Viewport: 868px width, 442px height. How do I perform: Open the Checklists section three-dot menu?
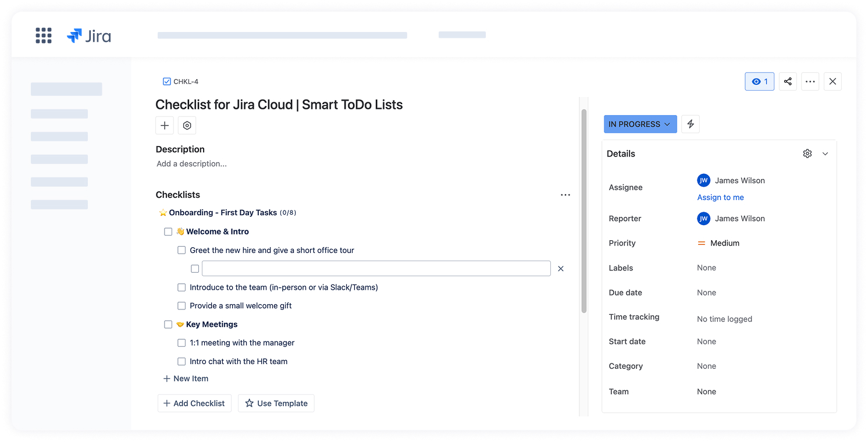coord(565,195)
